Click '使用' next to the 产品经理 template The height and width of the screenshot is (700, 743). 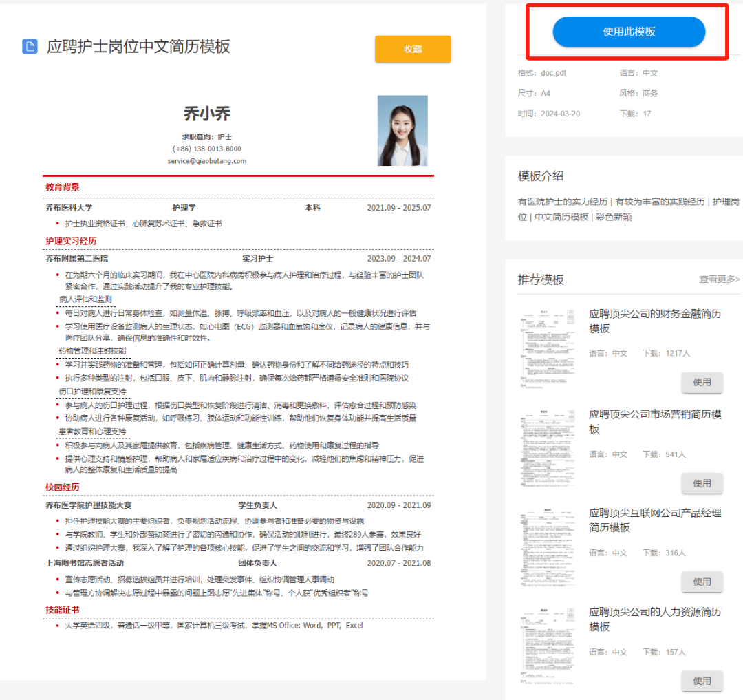tap(702, 582)
